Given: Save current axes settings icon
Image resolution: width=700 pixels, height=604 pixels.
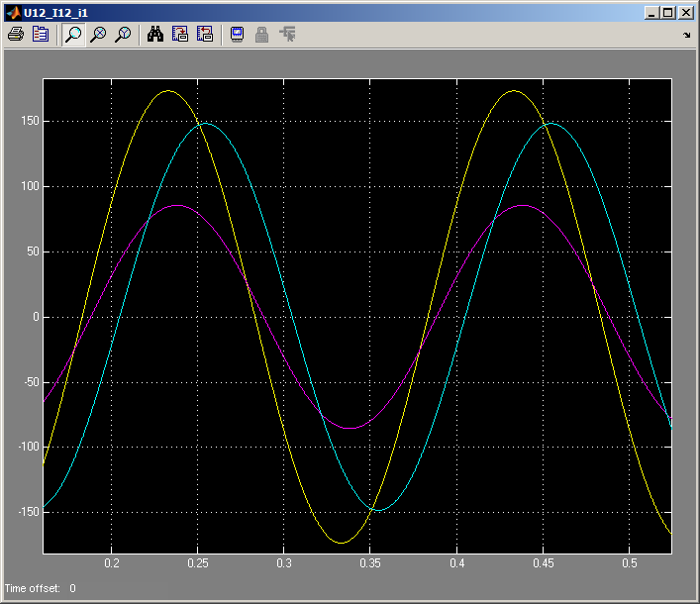Looking at the screenshot, I should pos(180,34).
